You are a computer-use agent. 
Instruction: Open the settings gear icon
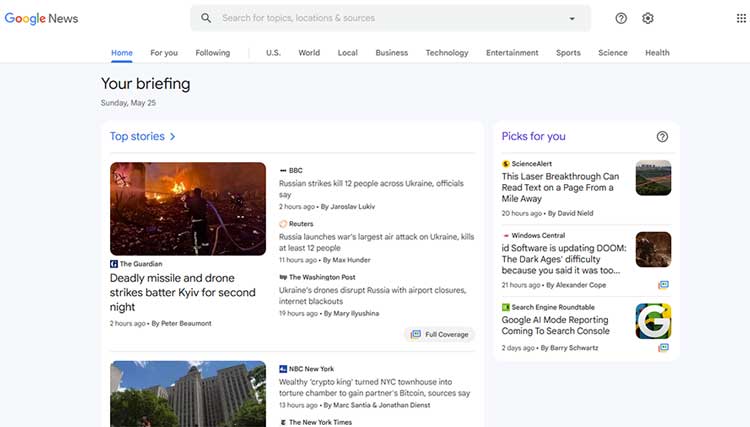coord(648,18)
